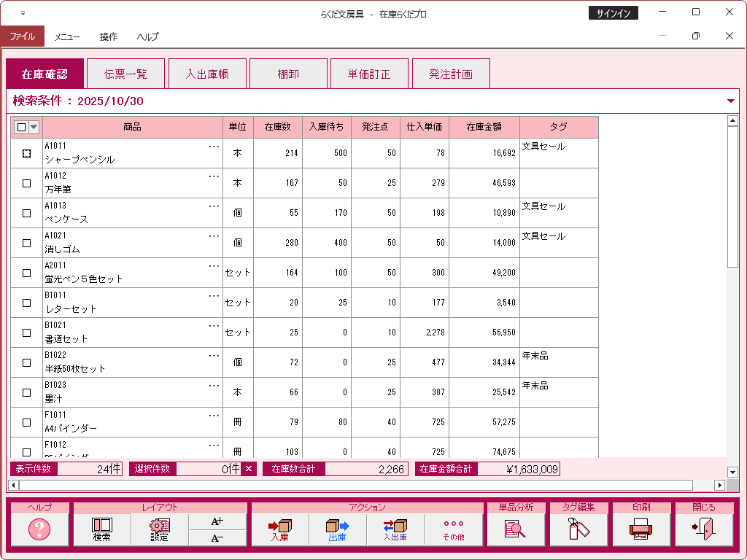Screen dimensions: 747x560
Task: Expand the 検索条件 panel arrow
Action: 731,101
